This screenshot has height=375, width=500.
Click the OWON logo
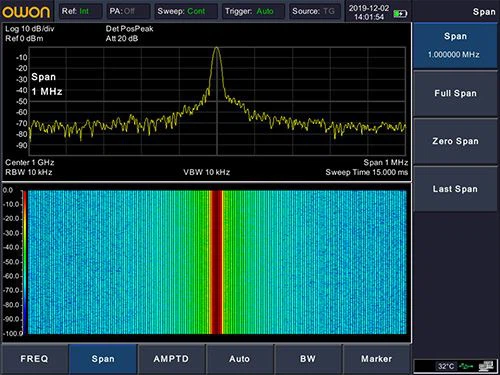tap(26, 12)
